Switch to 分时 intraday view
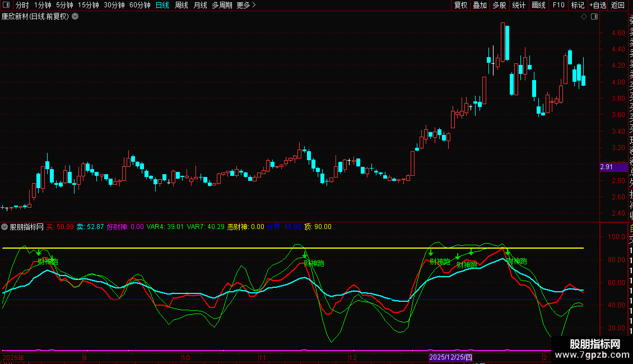Screen dimensions: 633x364 22,5
